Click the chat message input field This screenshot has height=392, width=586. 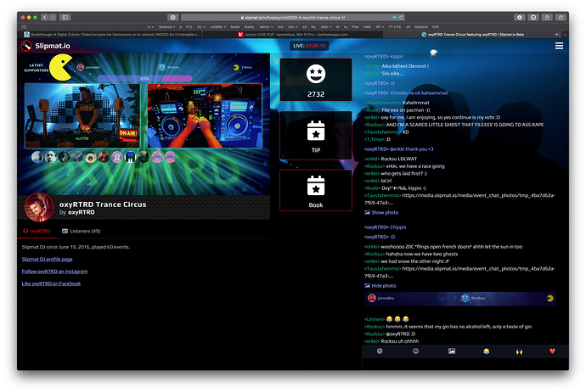pyautogui.click(x=465, y=364)
